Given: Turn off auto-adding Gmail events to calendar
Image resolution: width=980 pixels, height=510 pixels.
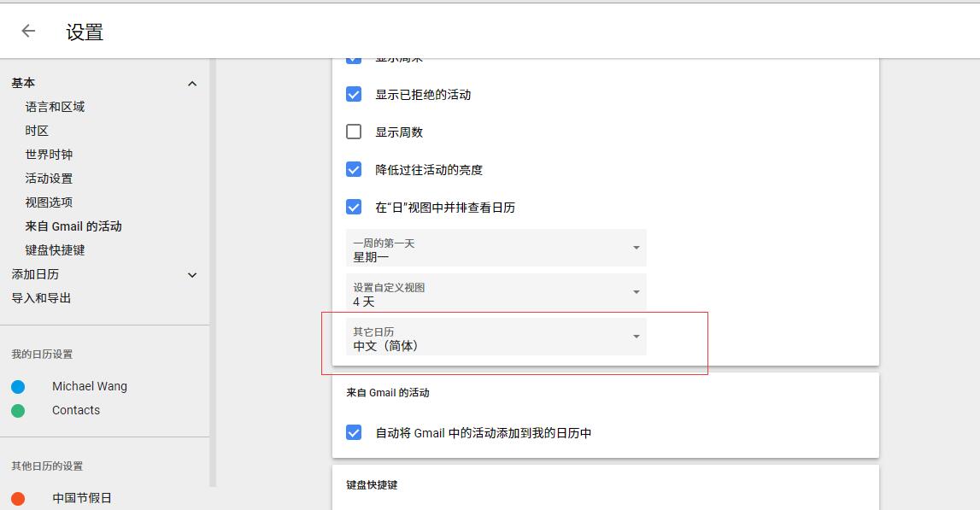Looking at the screenshot, I should [x=354, y=433].
